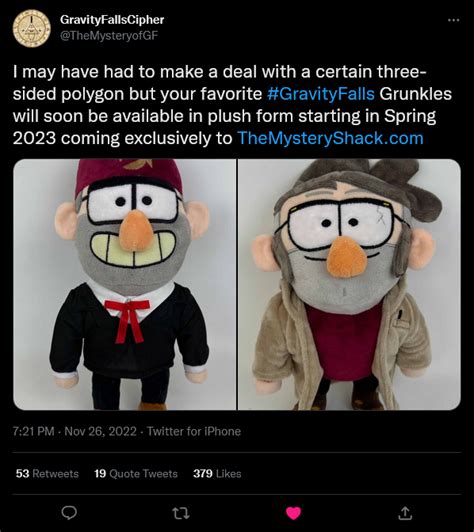The width and height of the screenshot is (474, 532).
Task: Click the reply speech bubble icon
Action: pyautogui.click(x=69, y=513)
